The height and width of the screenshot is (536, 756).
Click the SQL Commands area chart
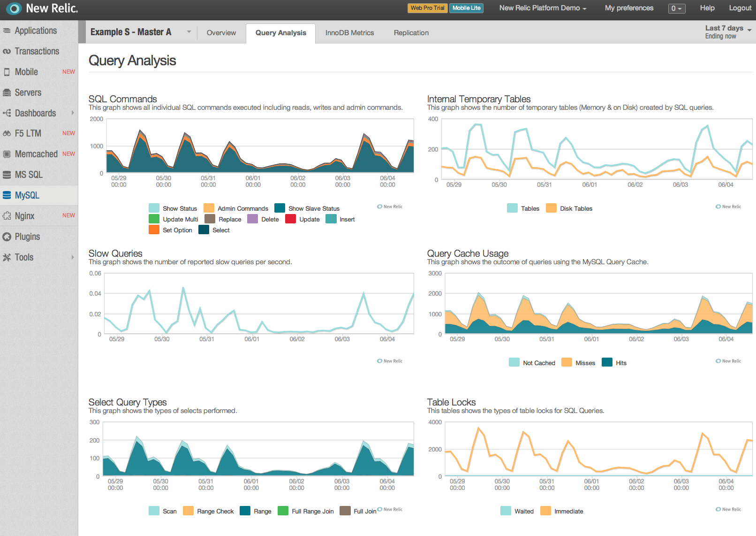point(260,146)
